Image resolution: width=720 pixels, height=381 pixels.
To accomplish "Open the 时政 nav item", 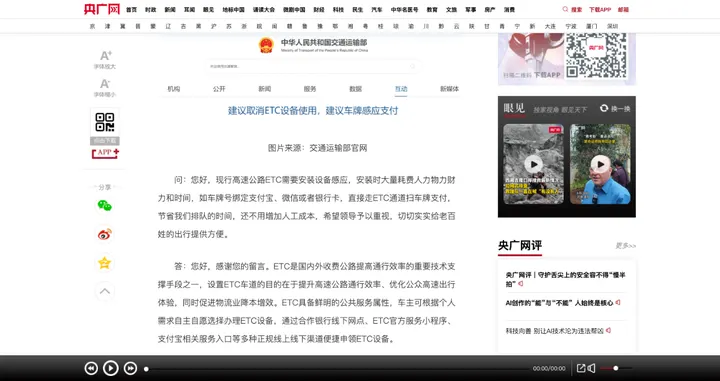I will (x=151, y=10).
